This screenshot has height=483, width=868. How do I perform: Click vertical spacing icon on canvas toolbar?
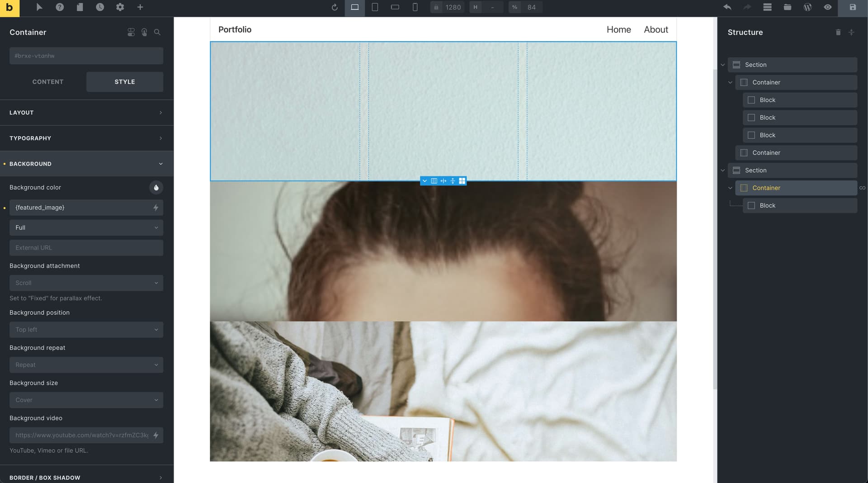click(453, 181)
